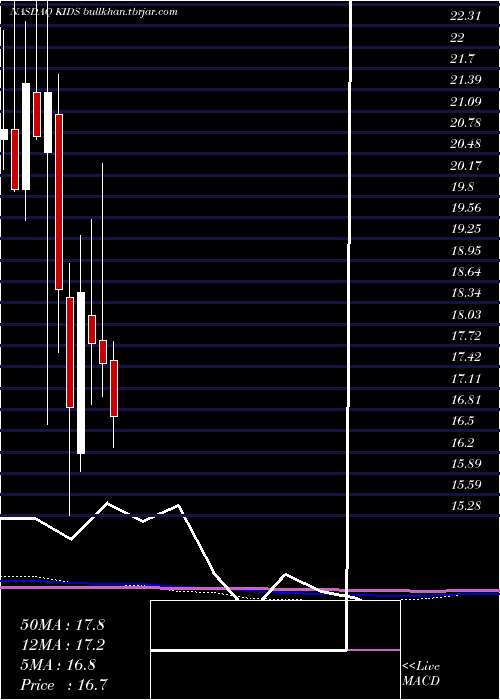
Task: Click the Price : 16.7 readout
Action: [65, 685]
